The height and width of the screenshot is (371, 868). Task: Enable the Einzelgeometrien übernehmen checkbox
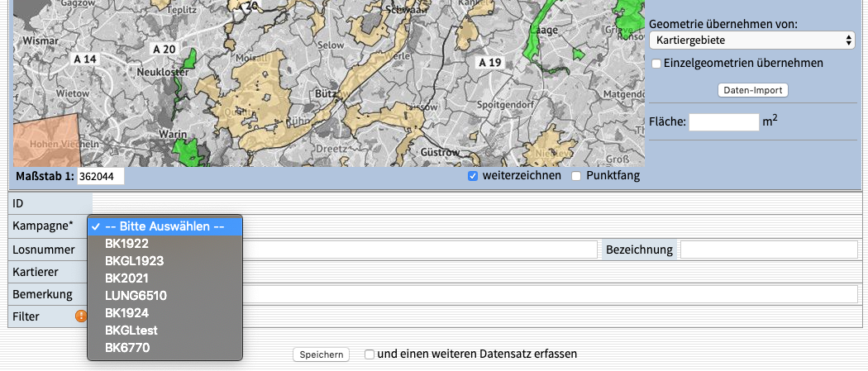click(656, 64)
